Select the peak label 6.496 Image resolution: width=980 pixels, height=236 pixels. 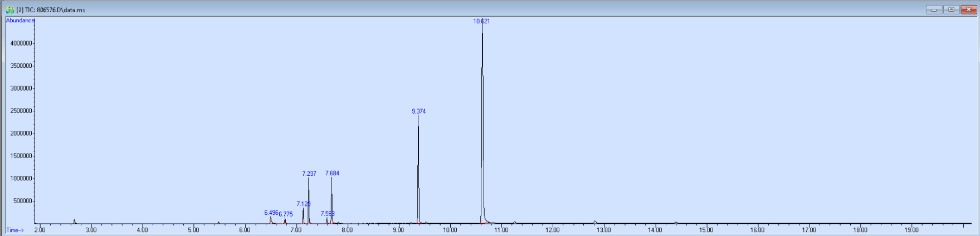click(x=271, y=213)
